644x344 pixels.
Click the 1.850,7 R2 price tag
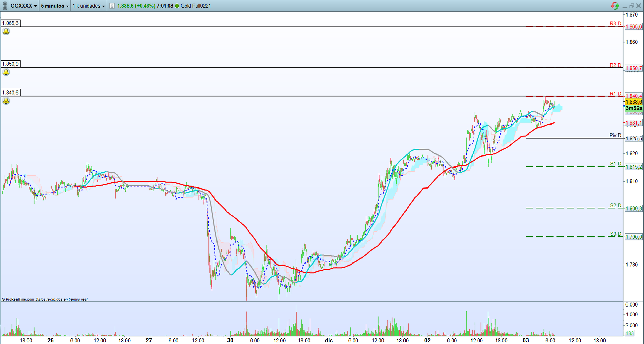[x=634, y=68]
